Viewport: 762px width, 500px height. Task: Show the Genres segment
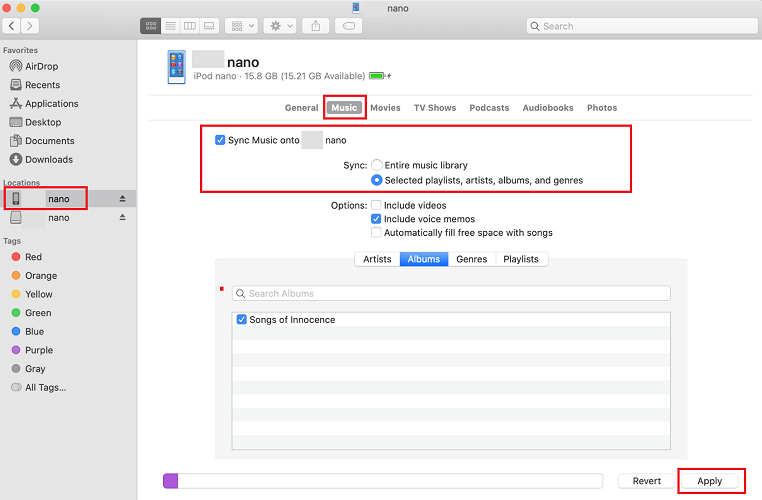click(472, 259)
